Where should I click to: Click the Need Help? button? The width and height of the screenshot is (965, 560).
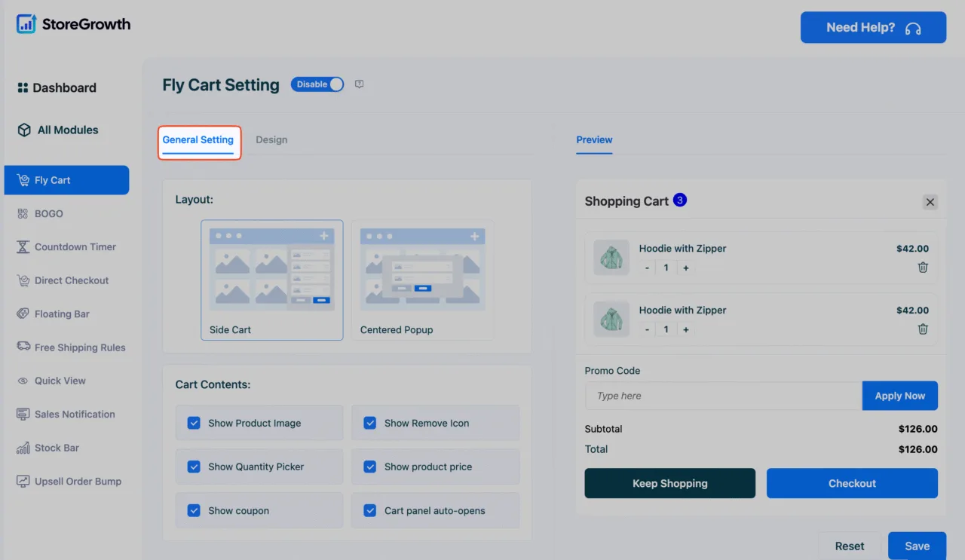click(x=873, y=27)
